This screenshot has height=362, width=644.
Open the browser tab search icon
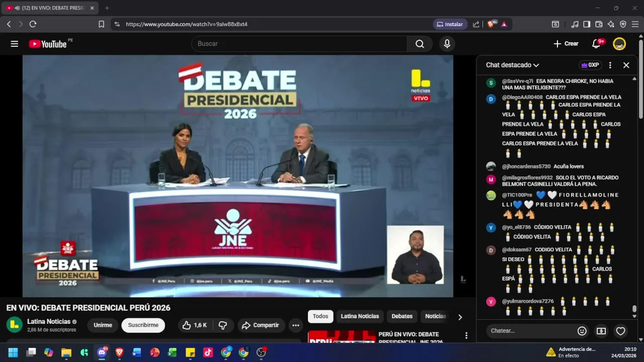(555, 24)
